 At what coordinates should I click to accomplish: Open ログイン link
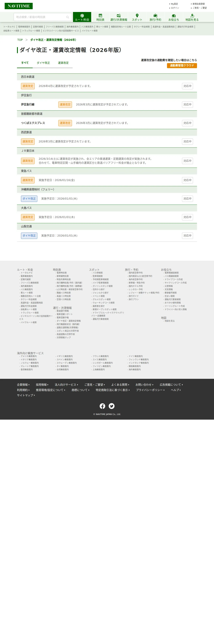[175, 8]
